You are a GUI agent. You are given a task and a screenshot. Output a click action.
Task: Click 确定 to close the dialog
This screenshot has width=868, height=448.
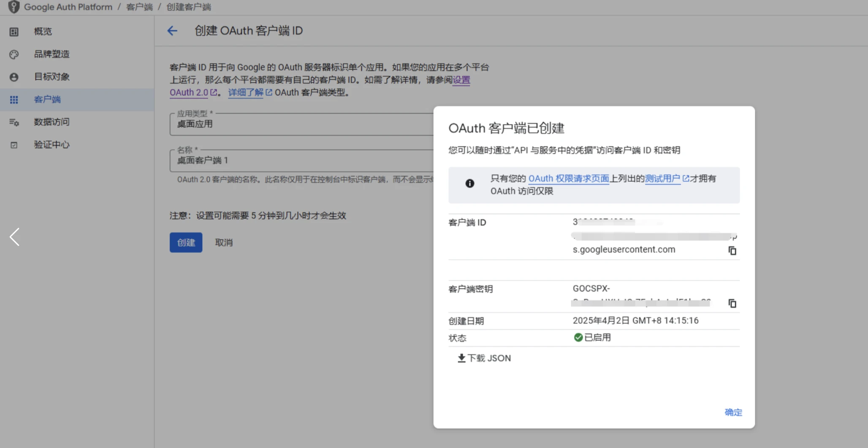tap(733, 412)
